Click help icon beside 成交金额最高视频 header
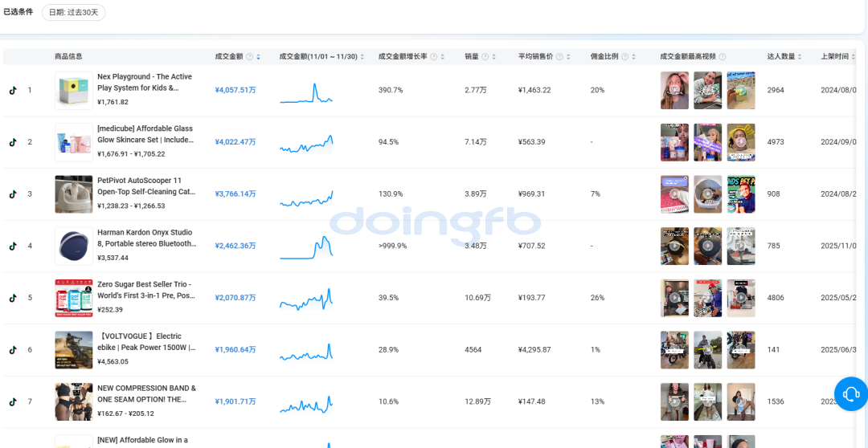Image resolution: width=868 pixels, height=448 pixels. (723, 57)
